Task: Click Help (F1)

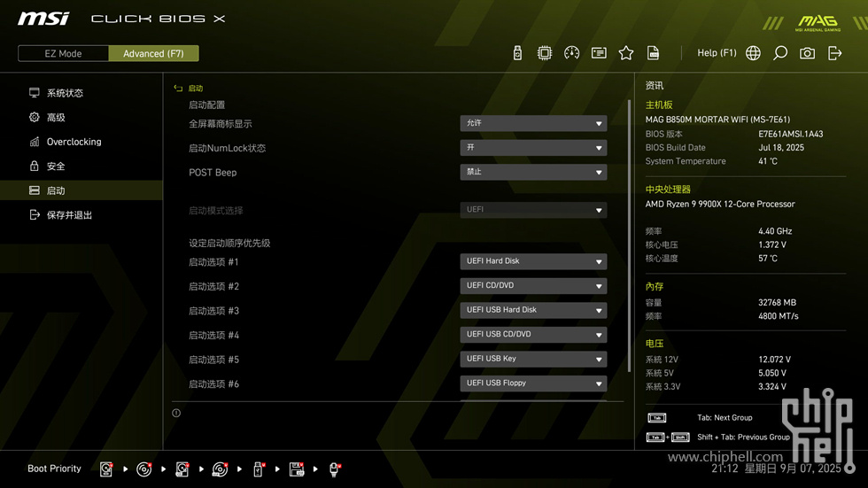Action: (717, 53)
